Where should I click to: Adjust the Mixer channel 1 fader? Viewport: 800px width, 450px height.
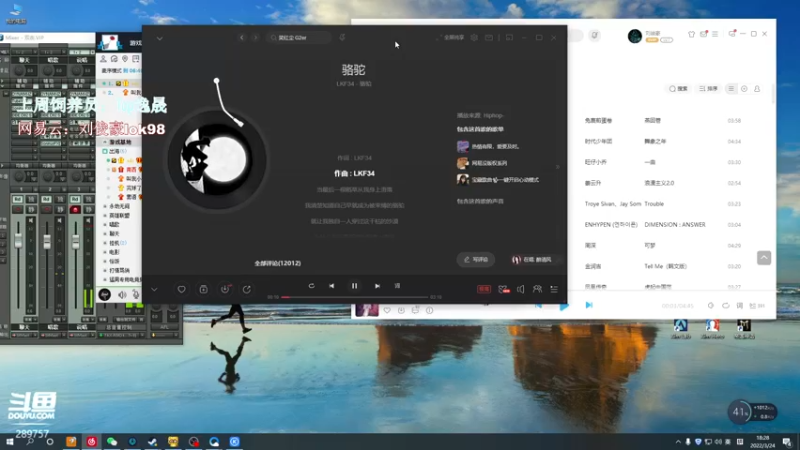(x=18, y=241)
